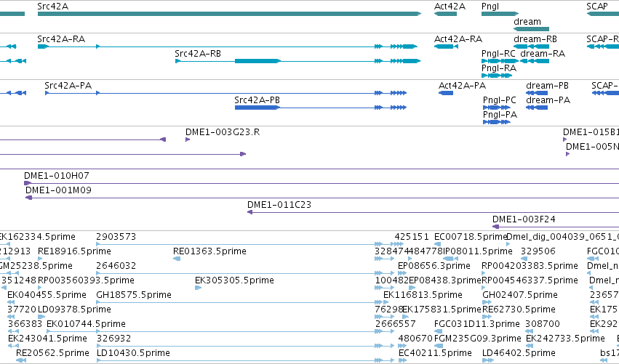Click the EK040455.5prime EST label
The image size is (619, 364).
click(47, 296)
